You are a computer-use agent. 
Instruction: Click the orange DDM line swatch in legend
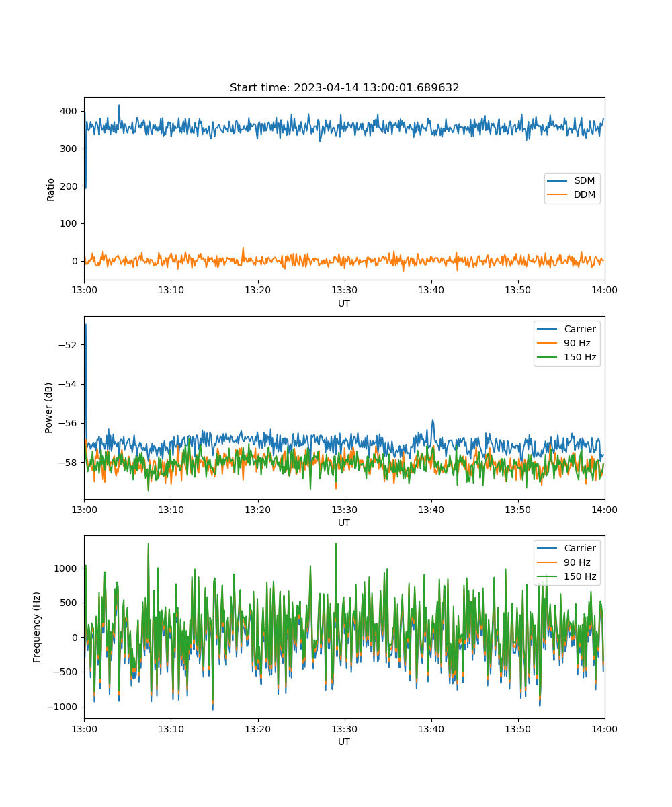tap(558, 195)
